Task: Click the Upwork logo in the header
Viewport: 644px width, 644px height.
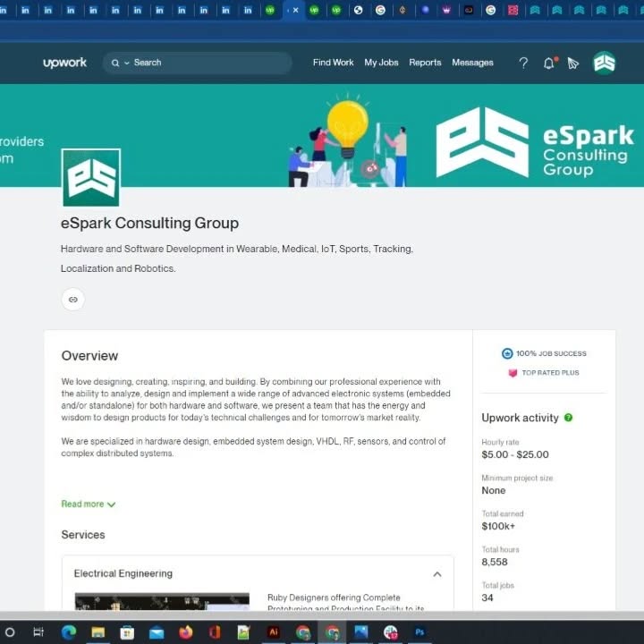Action: (65, 63)
